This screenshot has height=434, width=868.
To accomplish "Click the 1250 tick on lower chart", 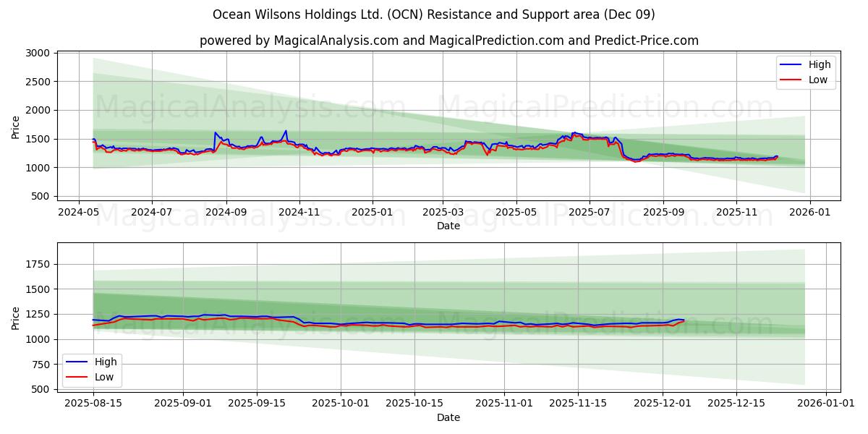I will [37, 314].
